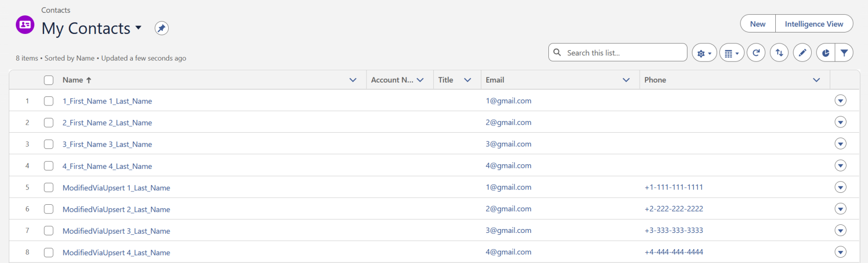
Task: Open row actions for ModifiedViaUpsert 2_Last_Name
Action: [x=840, y=209]
